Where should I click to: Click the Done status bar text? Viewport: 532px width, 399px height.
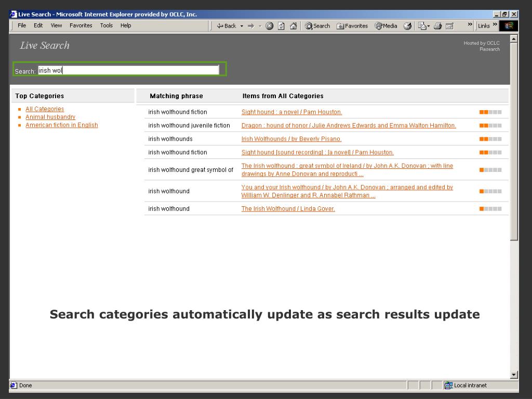25,385
